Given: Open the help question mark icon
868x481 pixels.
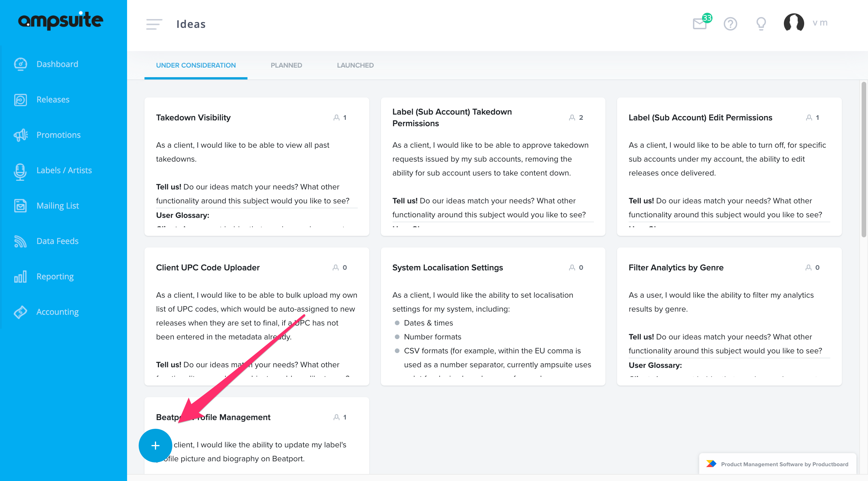Looking at the screenshot, I should [x=730, y=23].
